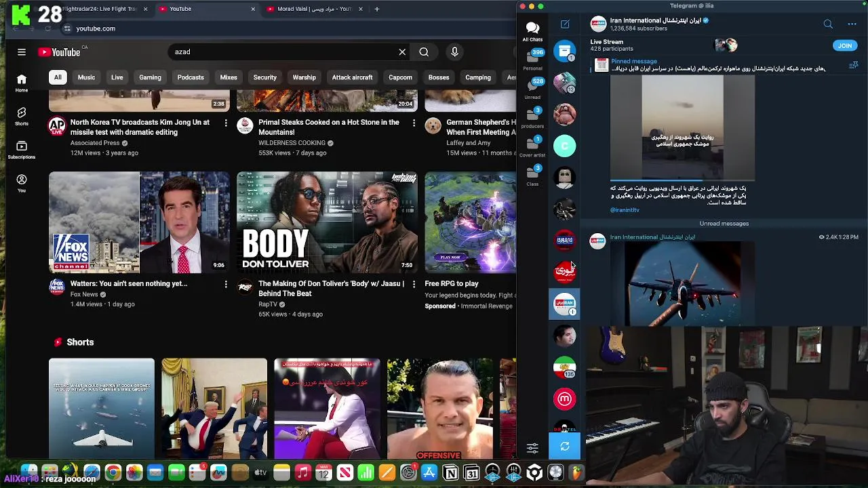Open Telegram archived chats icon
This screenshot has width=868, height=488.
tap(564, 51)
